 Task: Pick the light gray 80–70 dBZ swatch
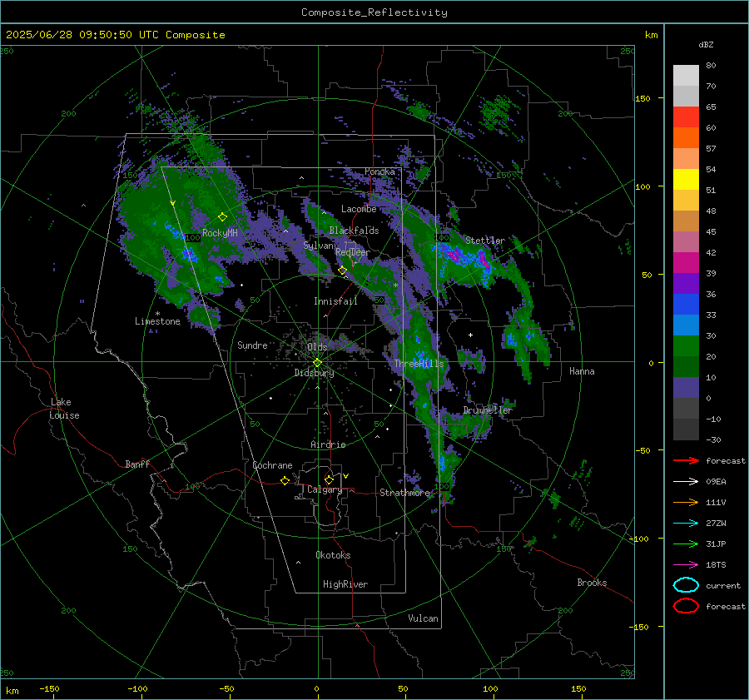point(686,76)
